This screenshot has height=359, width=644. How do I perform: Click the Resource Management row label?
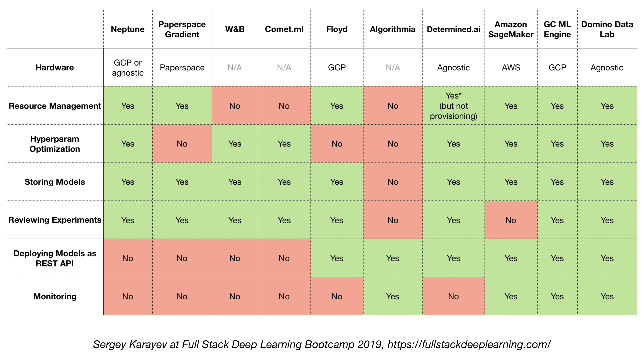point(55,106)
